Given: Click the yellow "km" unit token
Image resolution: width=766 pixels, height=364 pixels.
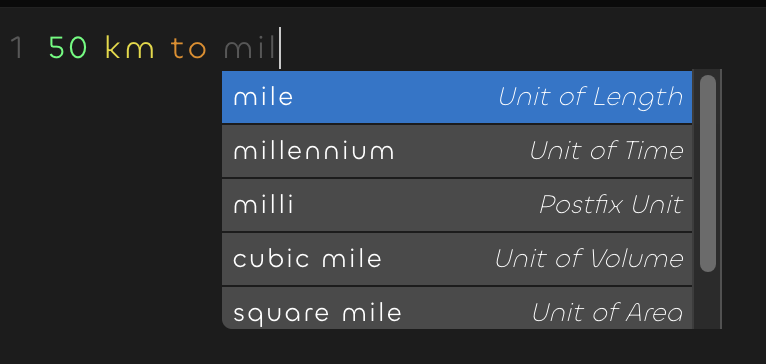Looking at the screenshot, I should coord(130,48).
